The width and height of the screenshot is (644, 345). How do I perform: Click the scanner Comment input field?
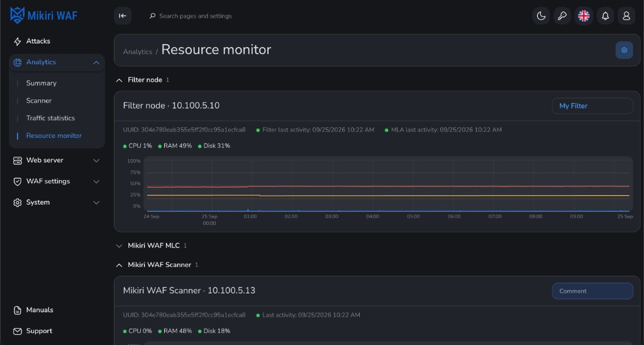[x=592, y=291]
